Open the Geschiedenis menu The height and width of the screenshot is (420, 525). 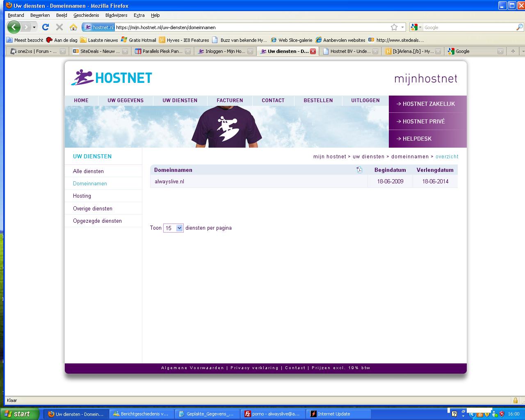click(86, 15)
